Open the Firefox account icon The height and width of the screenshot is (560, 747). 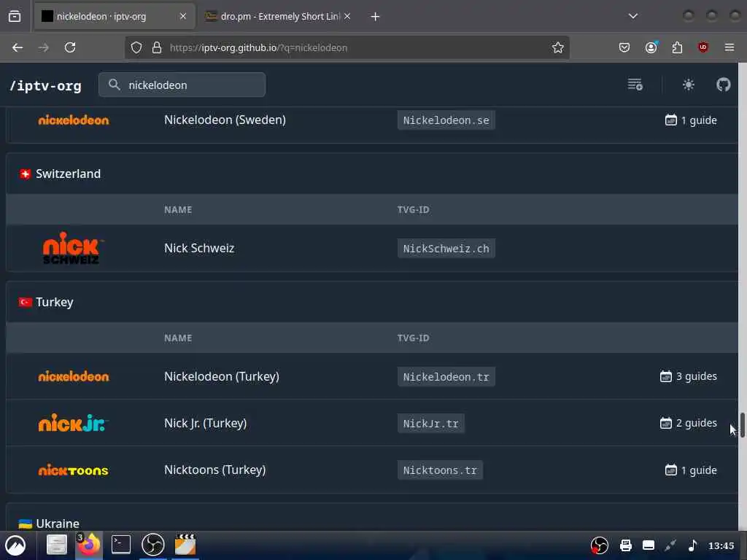pos(651,47)
